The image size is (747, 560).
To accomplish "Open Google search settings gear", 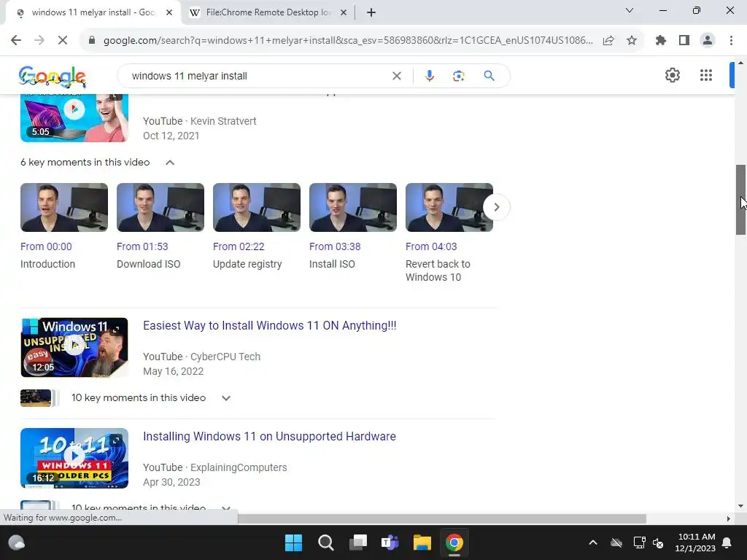I will pyautogui.click(x=672, y=75).
